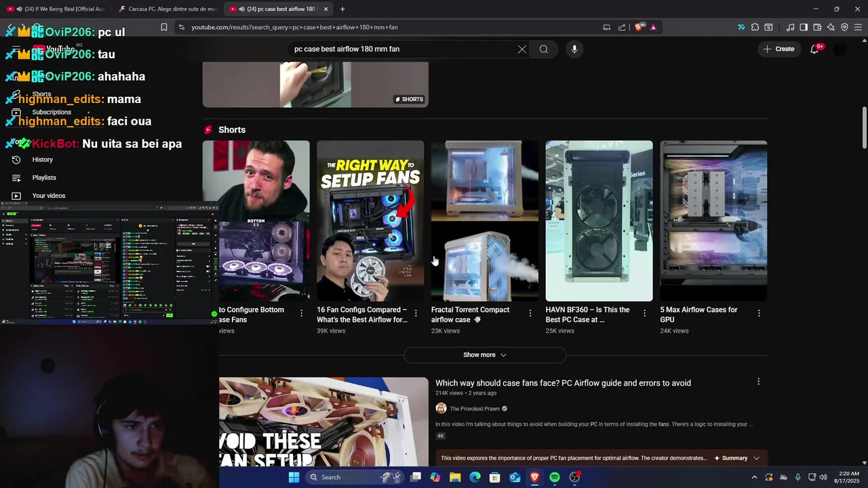
Task: Open options for 'HAVN BF360' short
Action: (x=644, y=313)
